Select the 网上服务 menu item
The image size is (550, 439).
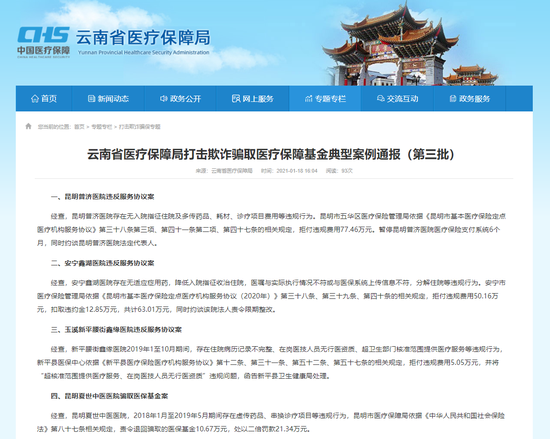click(x=253, y=99)
